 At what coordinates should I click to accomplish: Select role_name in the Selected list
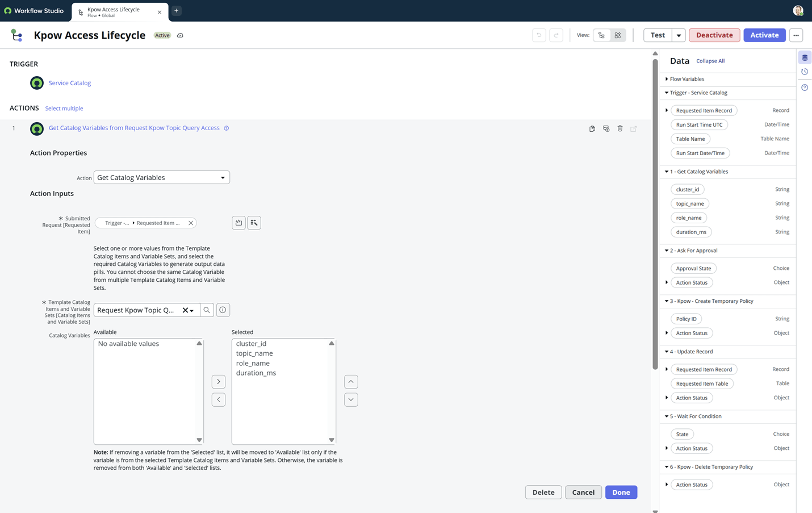click(x=253, y=363)
